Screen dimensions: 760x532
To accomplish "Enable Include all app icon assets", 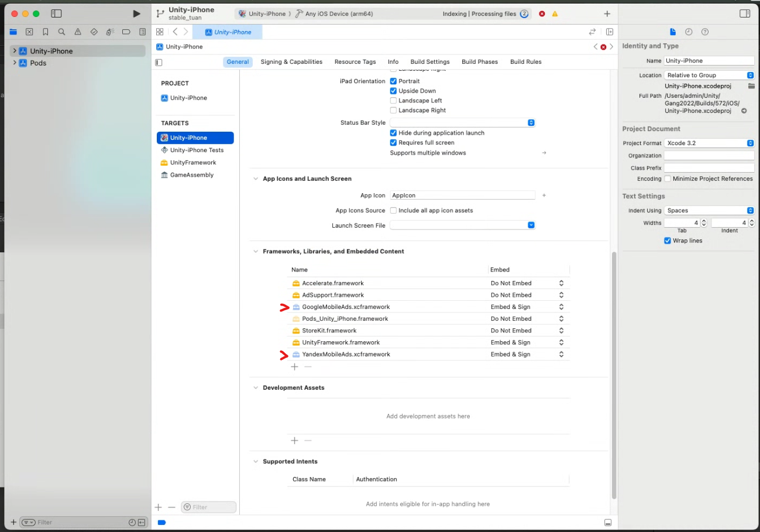I will click(394, 211).
